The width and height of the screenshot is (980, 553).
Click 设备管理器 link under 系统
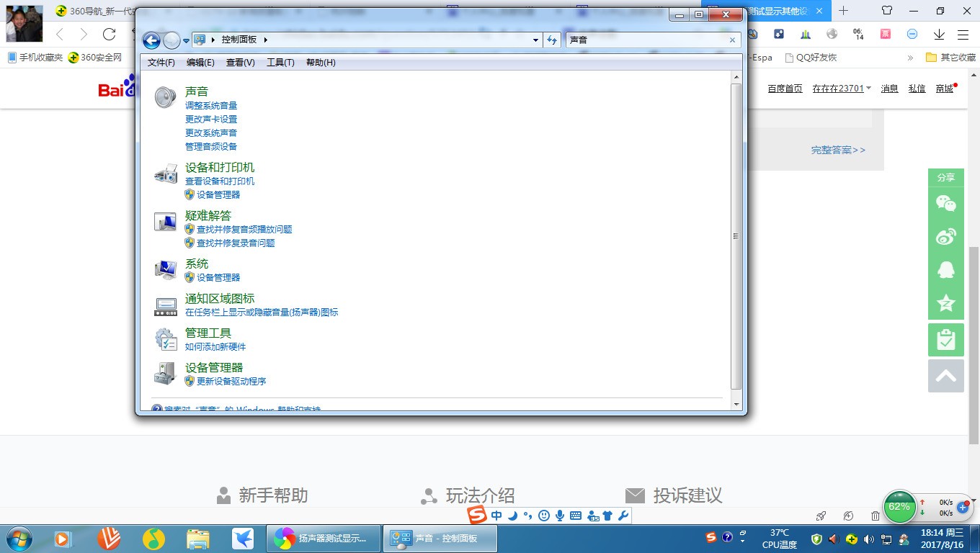[218, 278]
